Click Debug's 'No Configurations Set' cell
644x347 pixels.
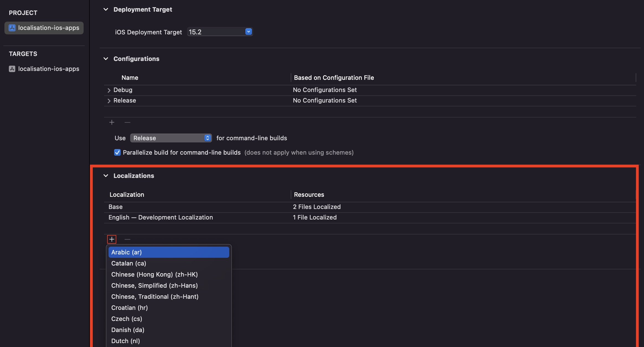[325, 90]
